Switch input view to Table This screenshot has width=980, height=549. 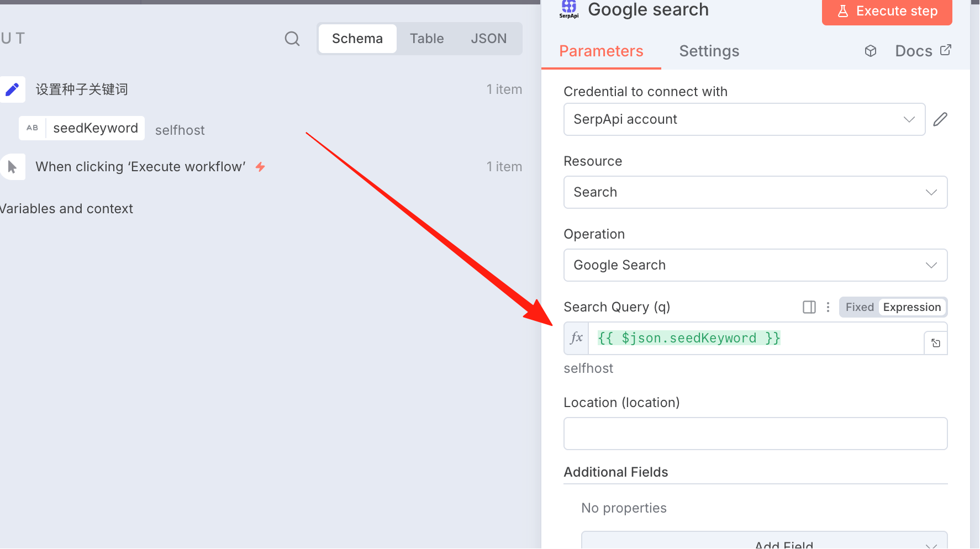[427, 39]
